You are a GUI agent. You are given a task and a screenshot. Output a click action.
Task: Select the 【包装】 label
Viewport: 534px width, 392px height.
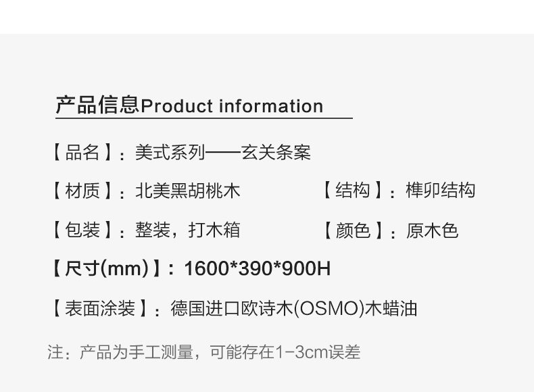tap(82, 230)
